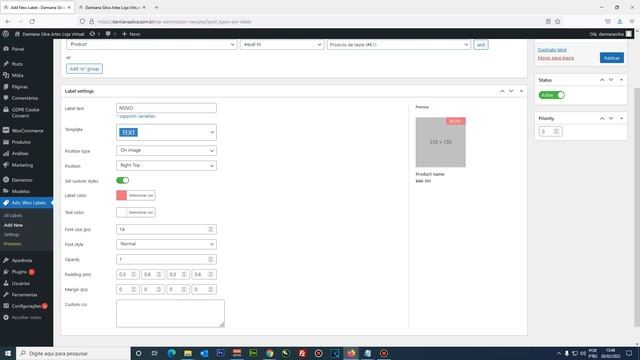The image size is (640, 360).
Task: Click the Mover para lixeira link
Action: (x=556, y=58)
